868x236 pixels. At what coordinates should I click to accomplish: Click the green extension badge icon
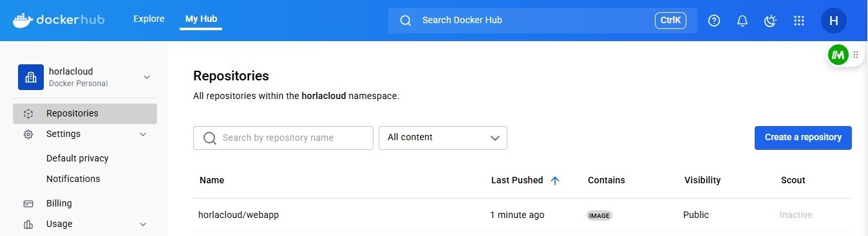coord(838,55)
